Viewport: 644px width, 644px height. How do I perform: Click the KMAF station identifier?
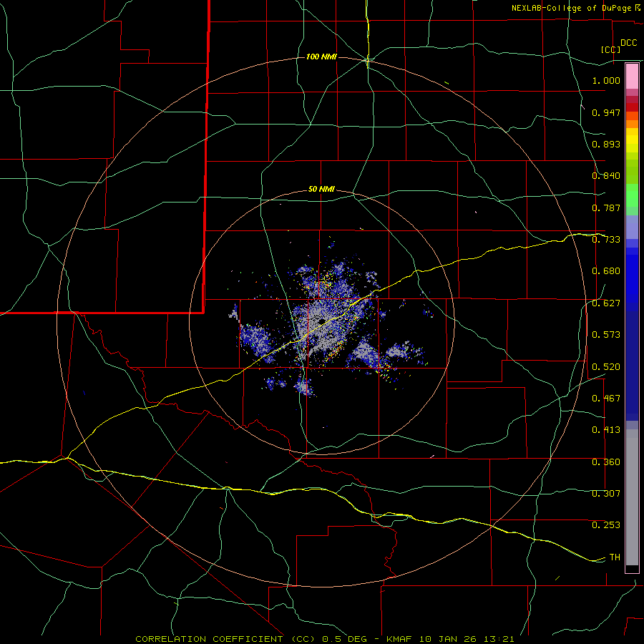click(399, 639)
